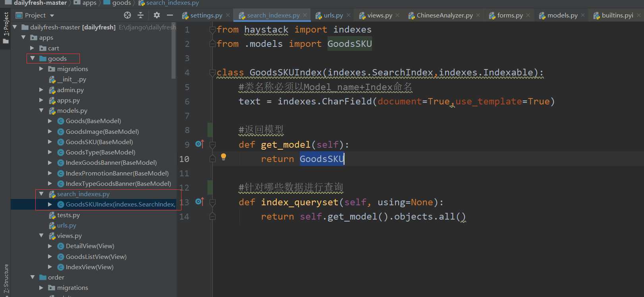Click the intention lightbulb on line 10
Viewport: 644px width, 297px height.
[224, 157]
